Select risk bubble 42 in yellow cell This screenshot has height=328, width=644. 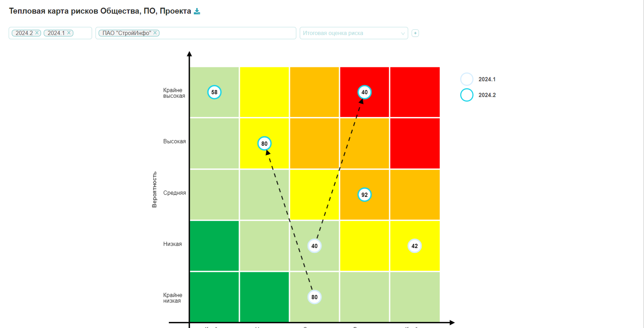414,246
